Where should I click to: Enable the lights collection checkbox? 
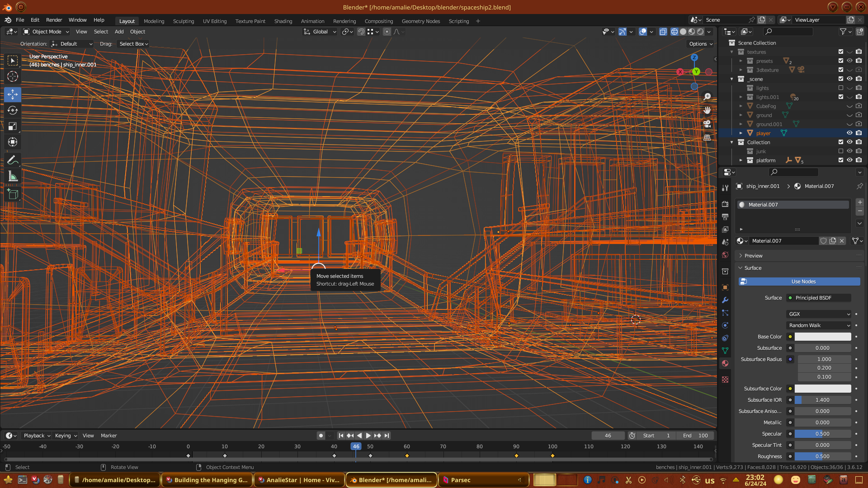[841, 88]
